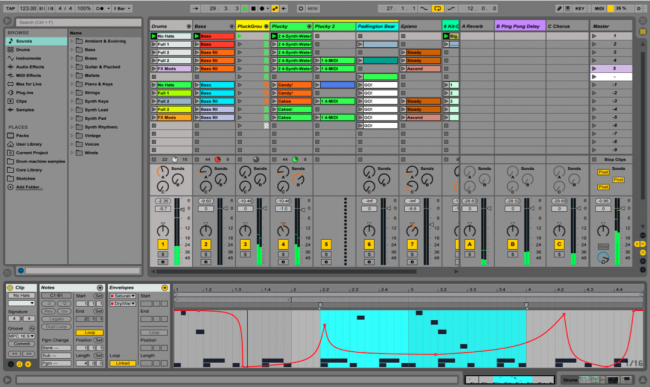Select Instruments in the browser categories
Screen dimensions: 650x387
click(x=36, y=58)
